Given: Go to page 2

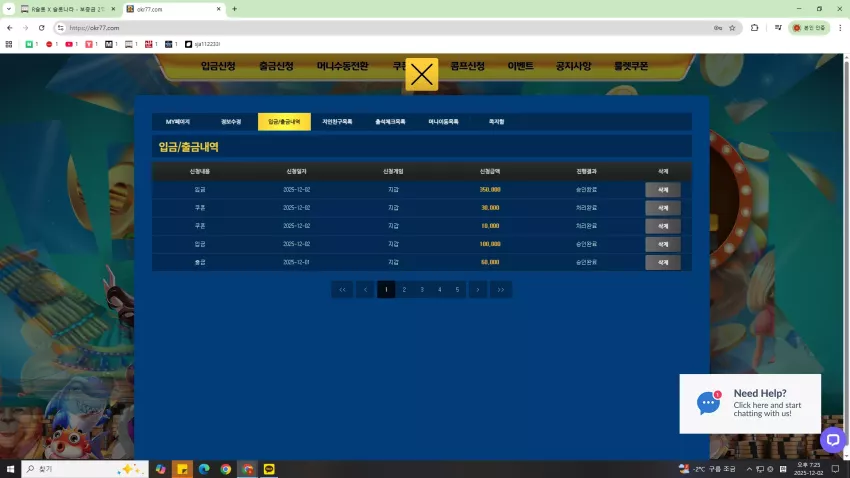Looking at the screenshot, I should coord(404,289).
